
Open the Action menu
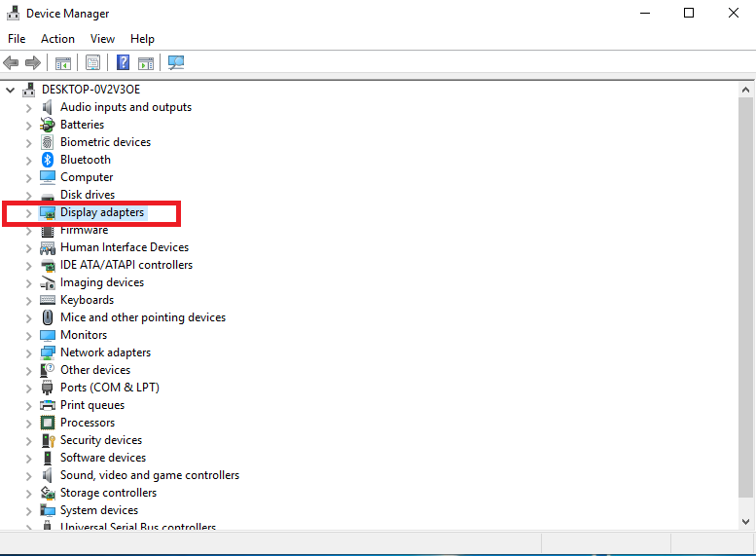[x=57, y=39]
